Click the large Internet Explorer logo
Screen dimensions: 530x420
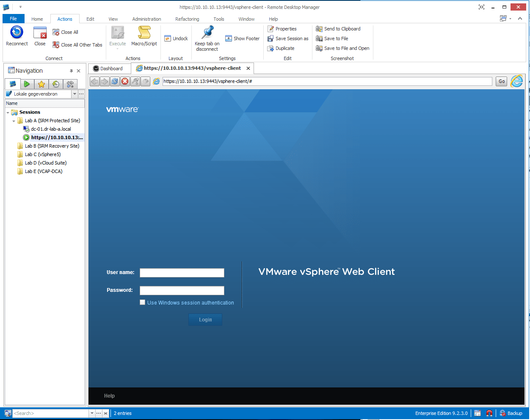(x=516, y=81)
